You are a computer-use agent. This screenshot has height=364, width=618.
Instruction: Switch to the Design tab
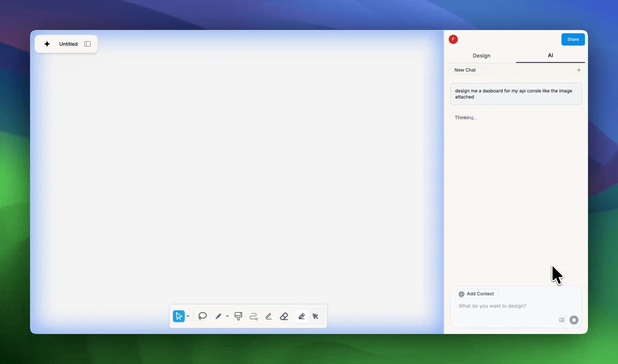pos(481,56)
